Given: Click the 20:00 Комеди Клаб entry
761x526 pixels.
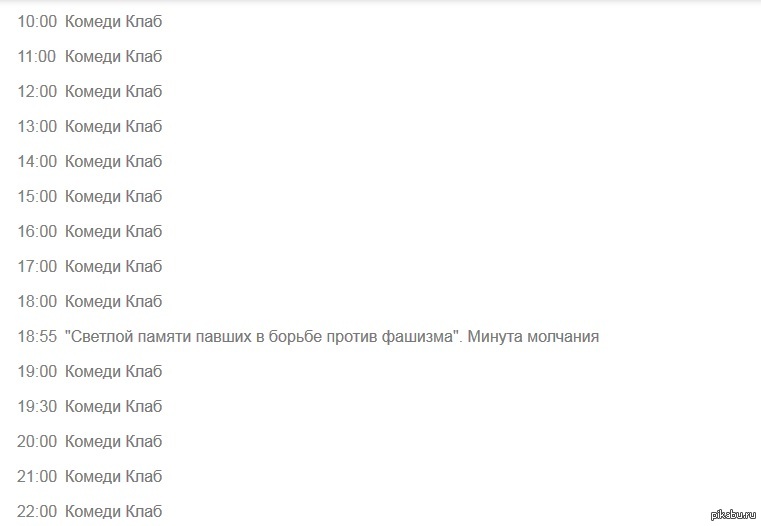Looking at the screenshot, I should (x=90, y=441).
